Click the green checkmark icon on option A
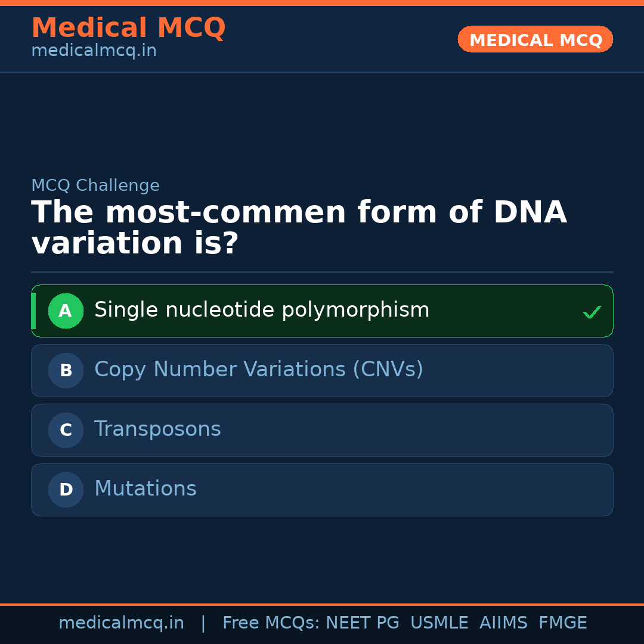The image size is (644, 644). pos(592,311)
